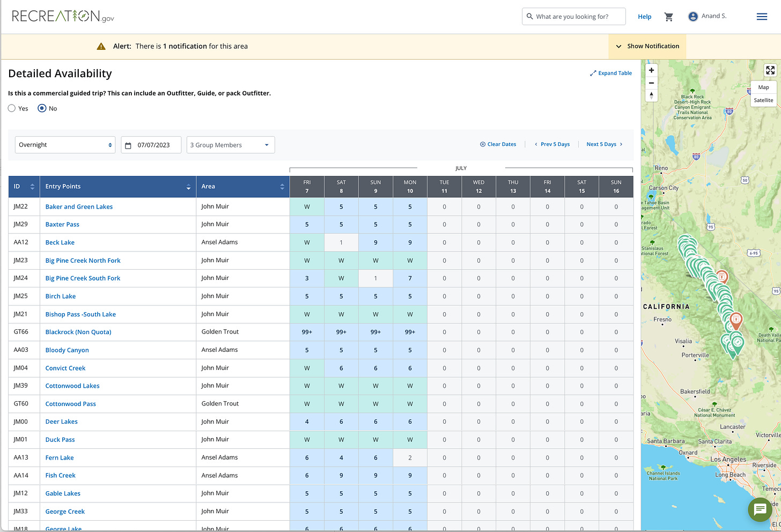Open Beck Lake entry point
This screenshot has width=781, height=532.
pos(60,242)
